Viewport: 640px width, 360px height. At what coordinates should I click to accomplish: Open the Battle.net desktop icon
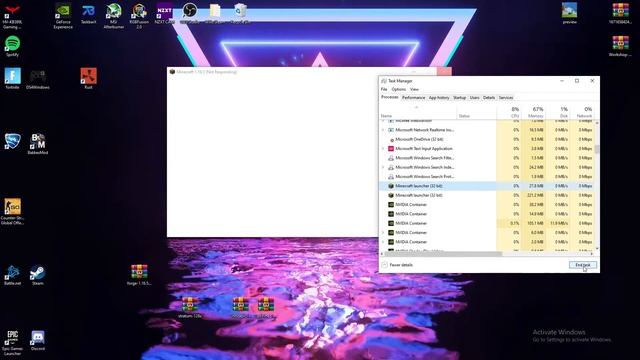click(x=13, y=274)
